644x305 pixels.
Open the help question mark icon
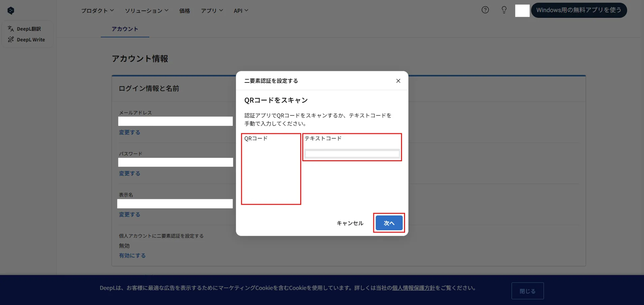485,10
